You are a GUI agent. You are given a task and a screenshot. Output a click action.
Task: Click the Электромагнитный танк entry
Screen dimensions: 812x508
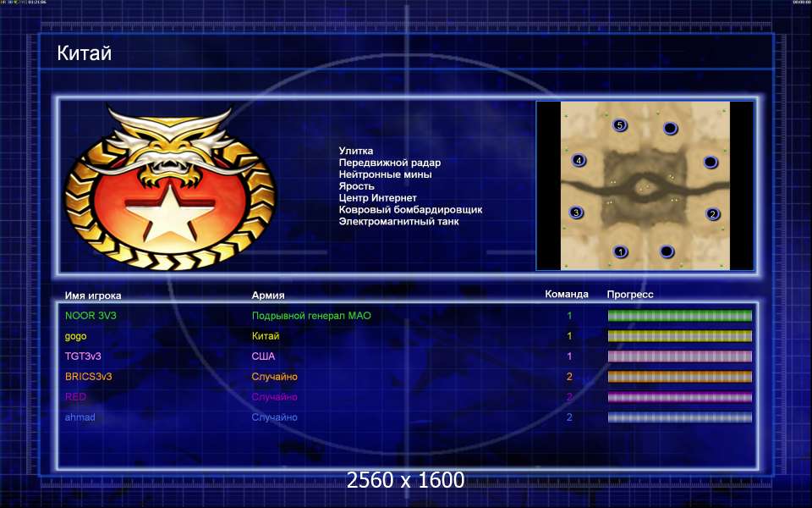(398, 221)
